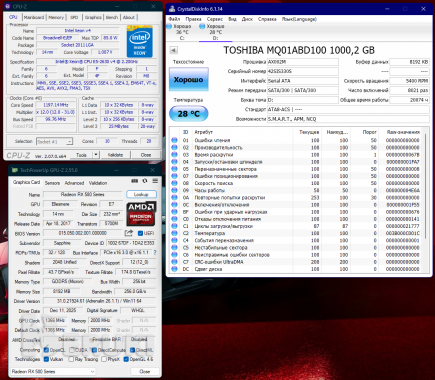This screenshot has width=435, height=380.
Task: Click the GPU-Z screenshot camera icon
Action: pos(135,181)
